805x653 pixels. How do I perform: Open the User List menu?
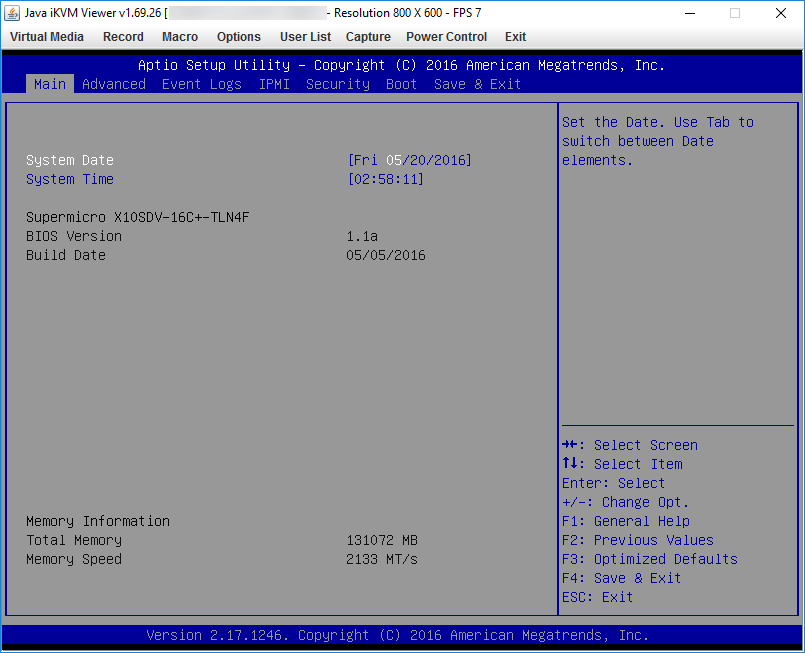tap(305, 37)
